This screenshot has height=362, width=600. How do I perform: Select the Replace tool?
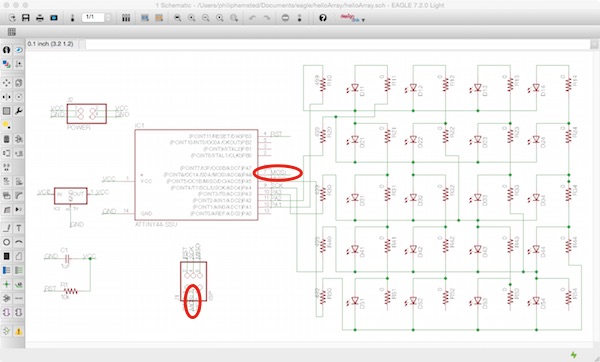[18, 153]
